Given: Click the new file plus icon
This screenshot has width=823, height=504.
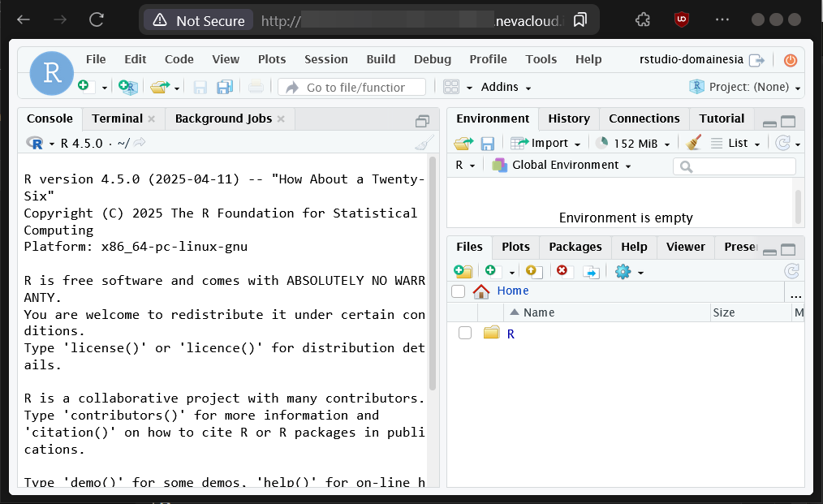Looking at the screenshot, I should (x=86, y=87).
